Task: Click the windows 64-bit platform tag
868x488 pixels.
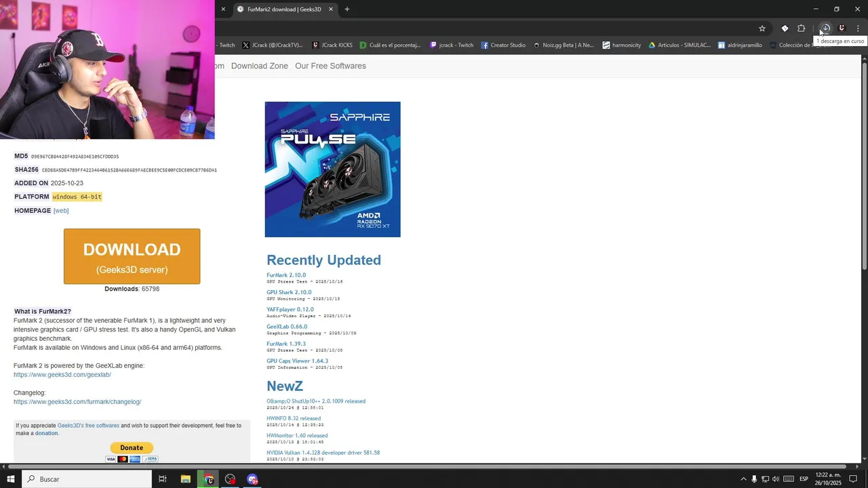Action: [77, 197]
